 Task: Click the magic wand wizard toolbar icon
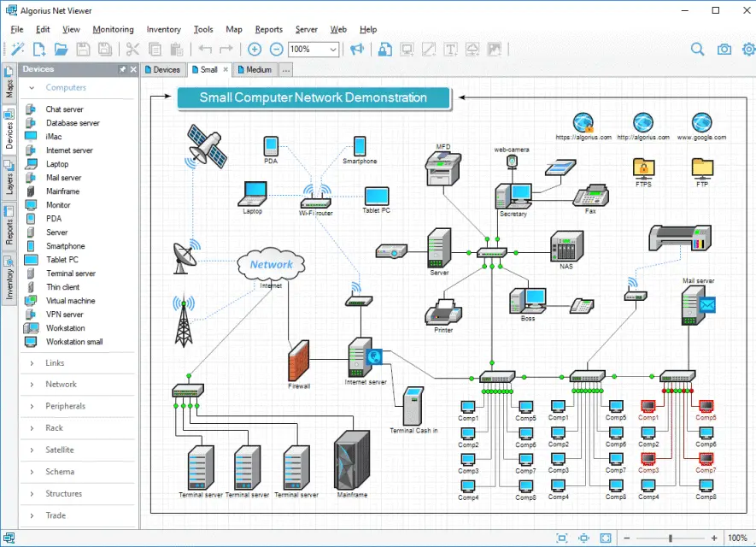pyautogui.click(x=17, y=49)
